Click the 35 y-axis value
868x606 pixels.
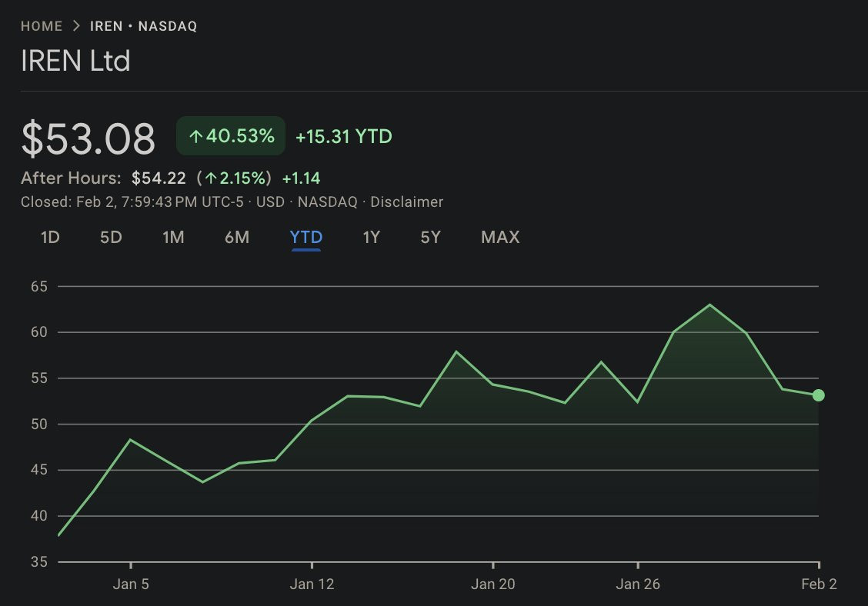39,562
